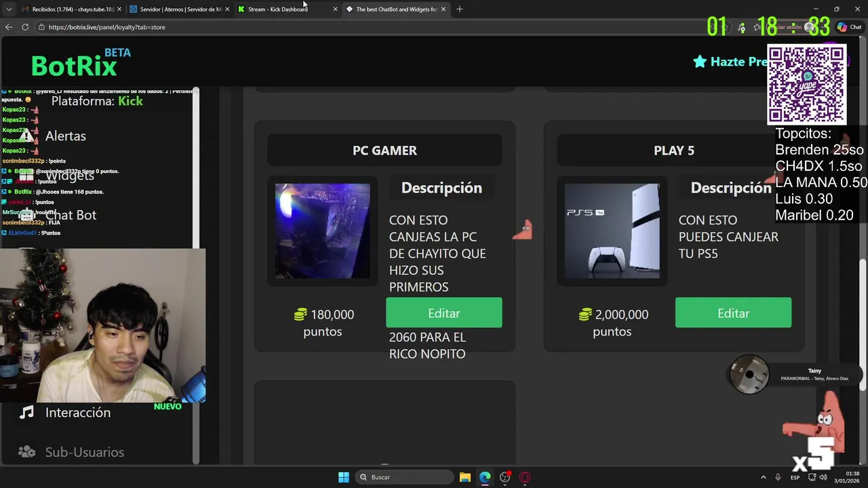This screenshot has height=488, width=868.
Task: Open the volume tray icon
Action: tap(823, 477)
